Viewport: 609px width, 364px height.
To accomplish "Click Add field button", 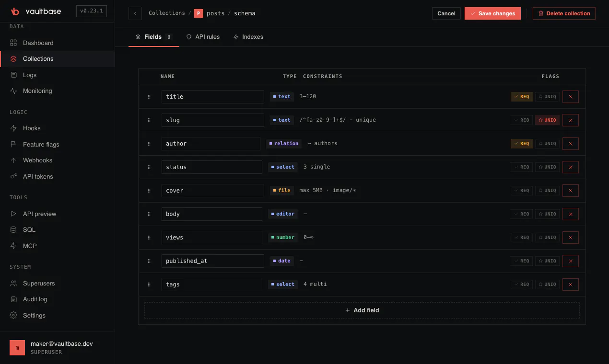I will (x=362, y=310).
